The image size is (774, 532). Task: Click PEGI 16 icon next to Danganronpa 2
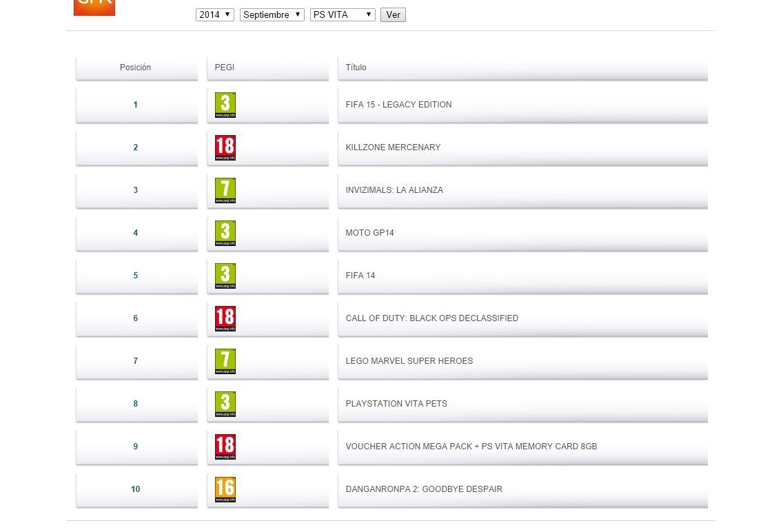coord(225,489)
